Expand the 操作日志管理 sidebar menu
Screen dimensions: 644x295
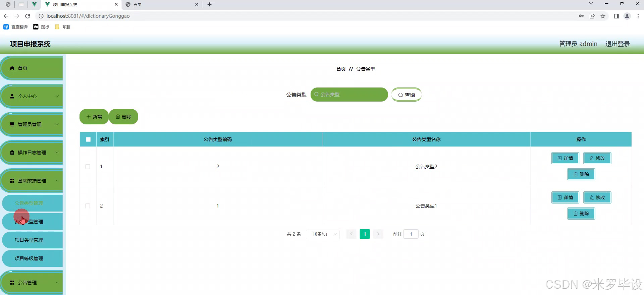pos(32,153)
